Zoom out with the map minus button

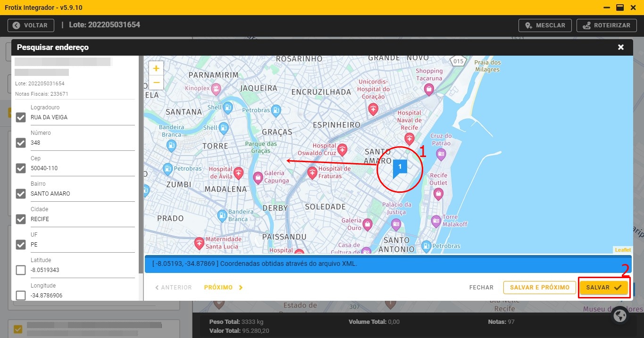pos(156,82)
